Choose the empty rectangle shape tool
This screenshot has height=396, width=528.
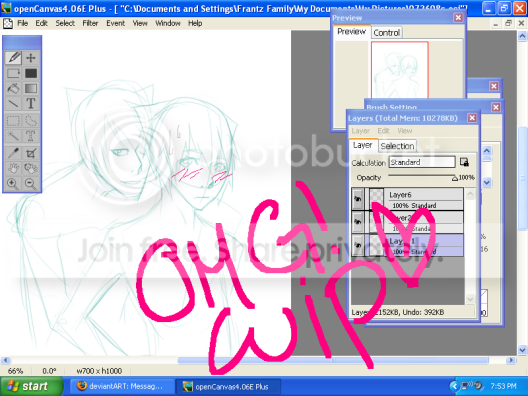coord(13,73)
